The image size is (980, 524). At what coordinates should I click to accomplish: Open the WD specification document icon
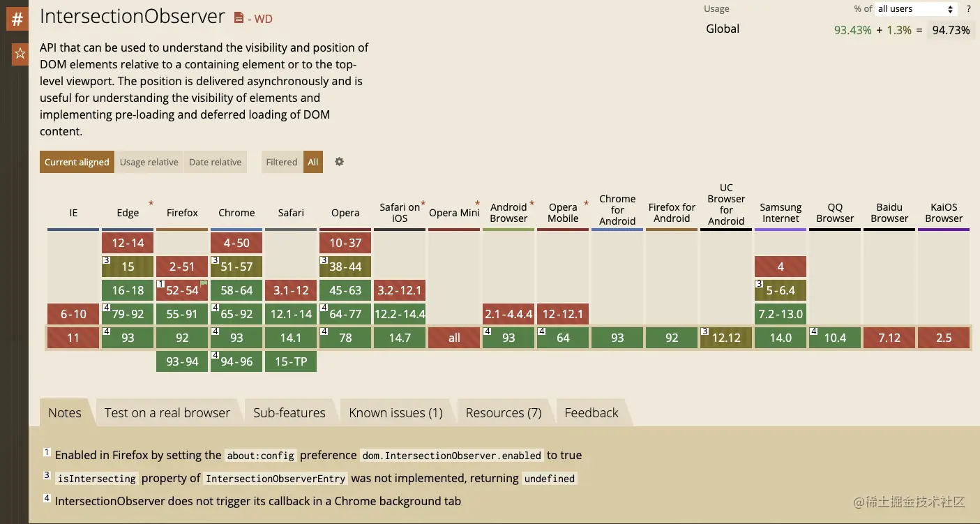[239, 18]
